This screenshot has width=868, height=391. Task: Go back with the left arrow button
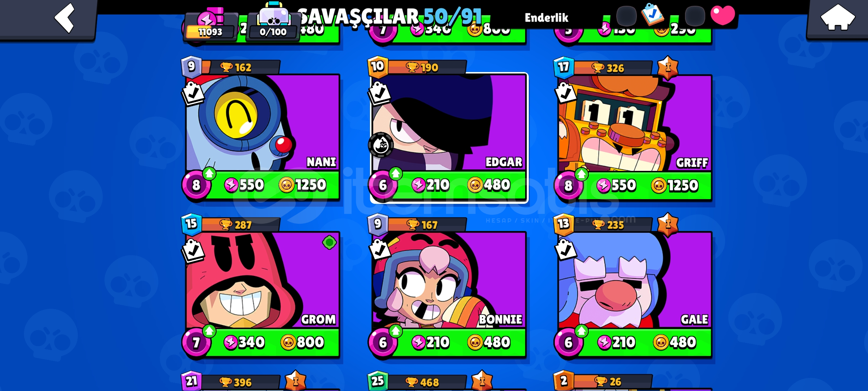click(64, 17)
